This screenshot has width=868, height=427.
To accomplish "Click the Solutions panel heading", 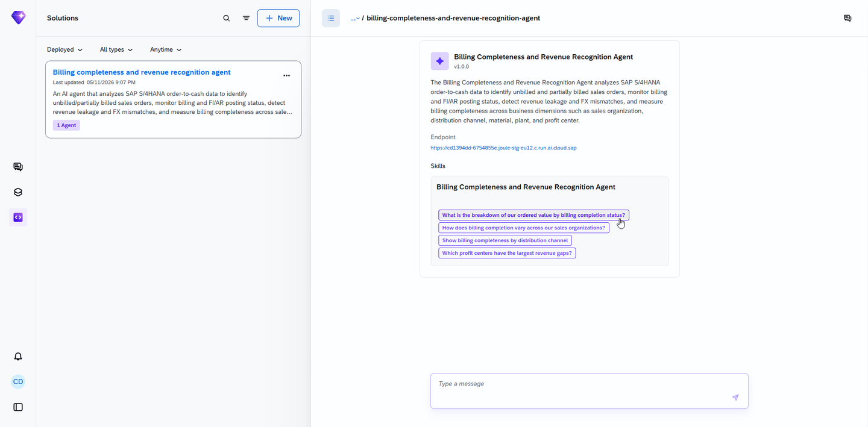I will click(x=63, y=18).
